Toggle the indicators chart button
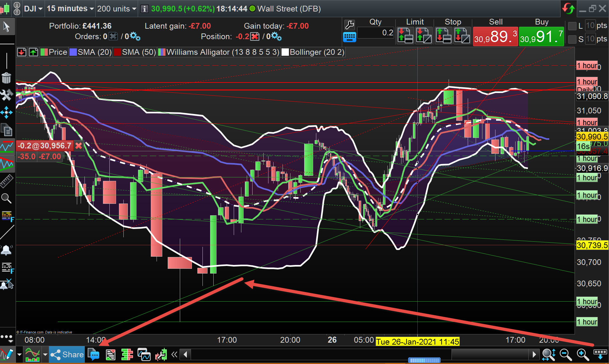The height and width of the screenshot is (364, 609). point(33,354)
